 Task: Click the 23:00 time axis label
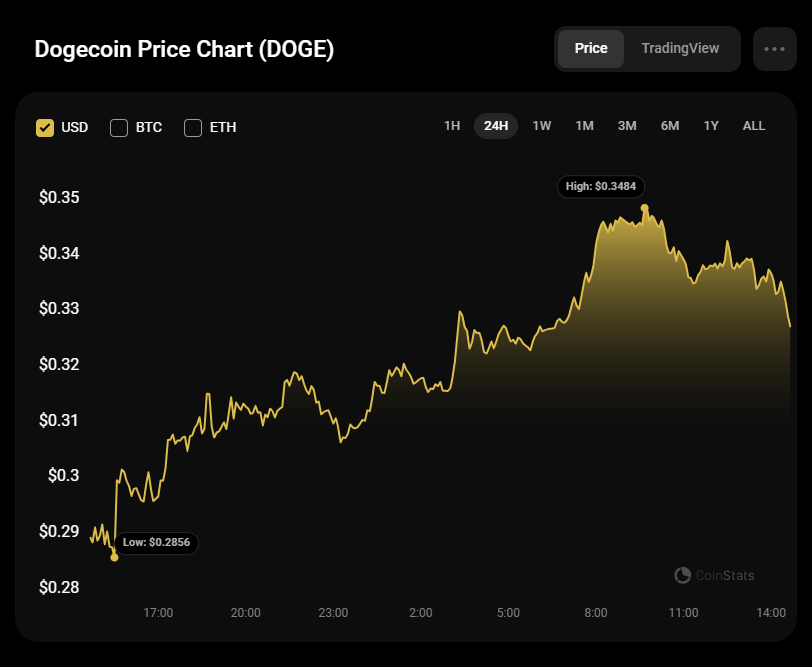click(333, 613)
